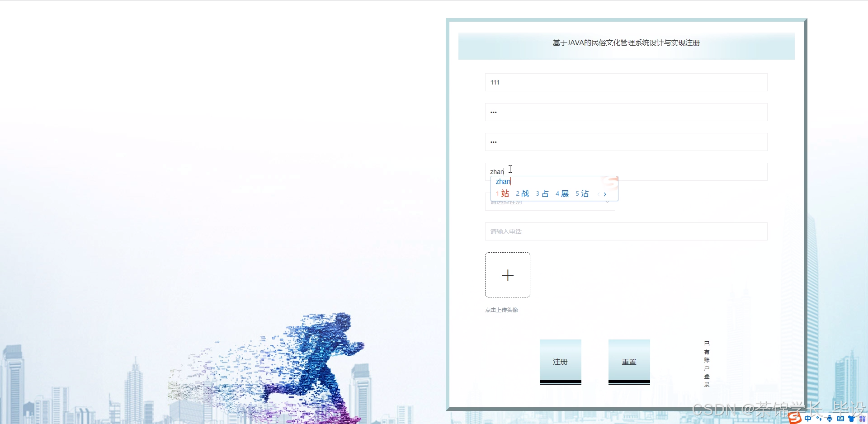The image size is (868, 424).
Task: Expand next page of IME candidates with arrow
Action: (605, 194)
